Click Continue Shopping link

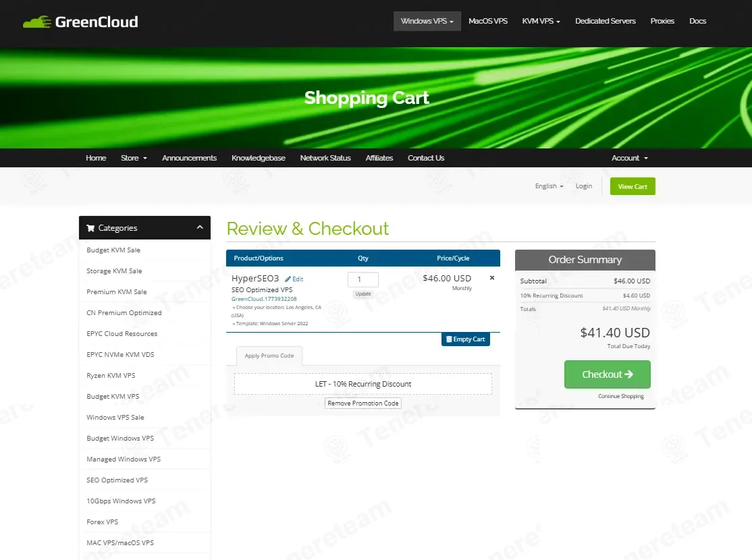click(x=621, y=396)
